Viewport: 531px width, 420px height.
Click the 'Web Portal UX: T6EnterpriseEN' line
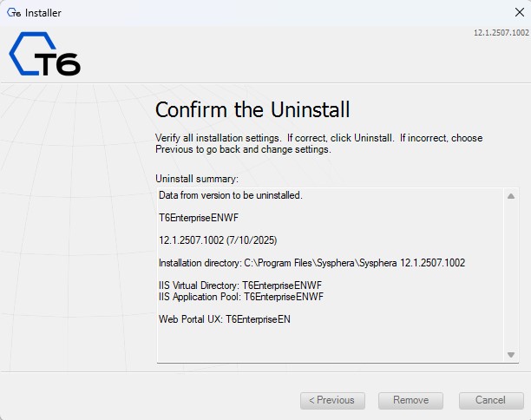coord(225,319)
